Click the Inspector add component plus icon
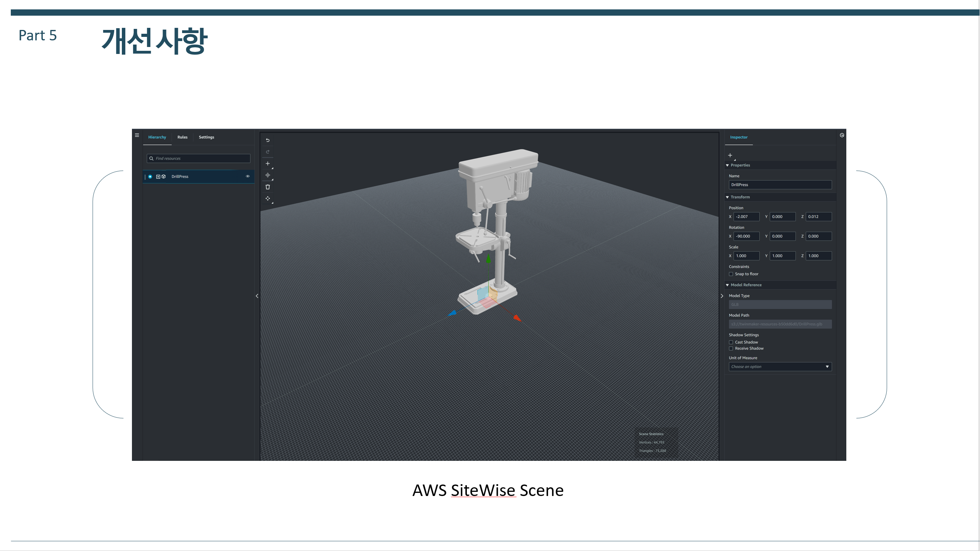Screen dimensions: 980x551 click(730, 155)
